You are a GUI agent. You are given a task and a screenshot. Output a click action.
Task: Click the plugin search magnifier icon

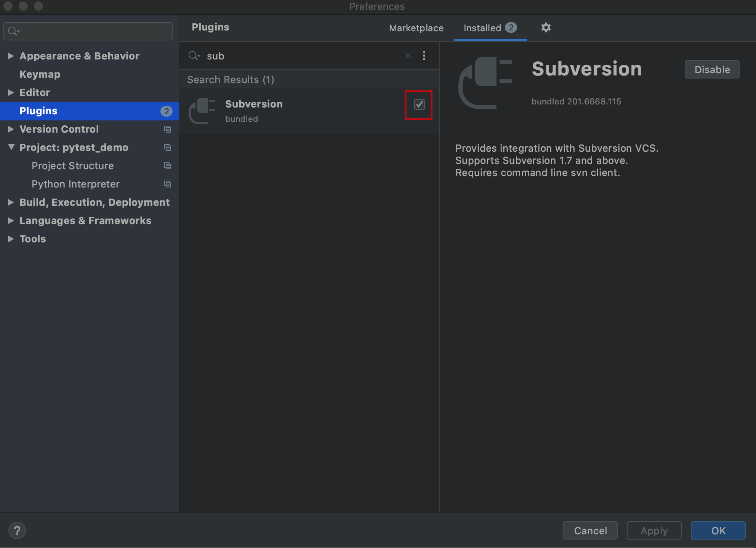pos(194,56)
